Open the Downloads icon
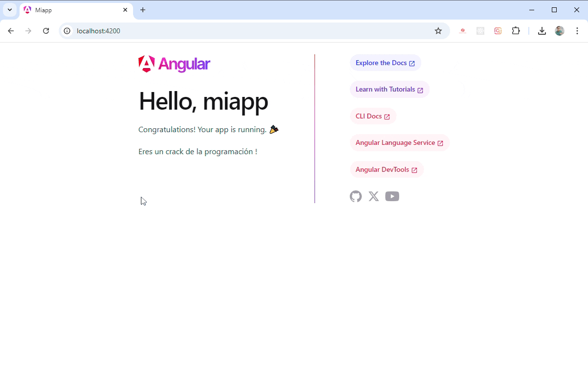The width and height of the screenshot is (588, 372). (x=542, y=31)
